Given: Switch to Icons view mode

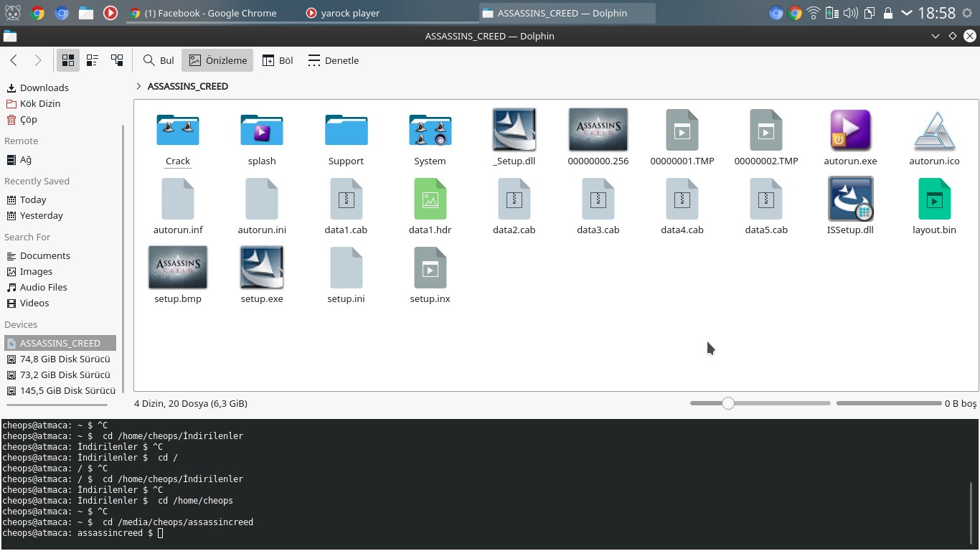Looking at the screenshot, I should pos(68,60).
